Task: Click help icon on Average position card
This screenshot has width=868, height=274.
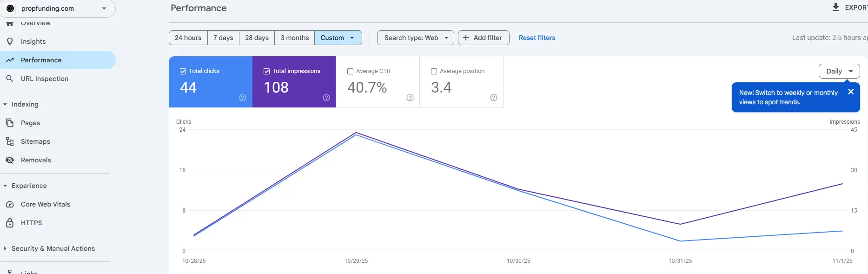Action: click(494, 98)
